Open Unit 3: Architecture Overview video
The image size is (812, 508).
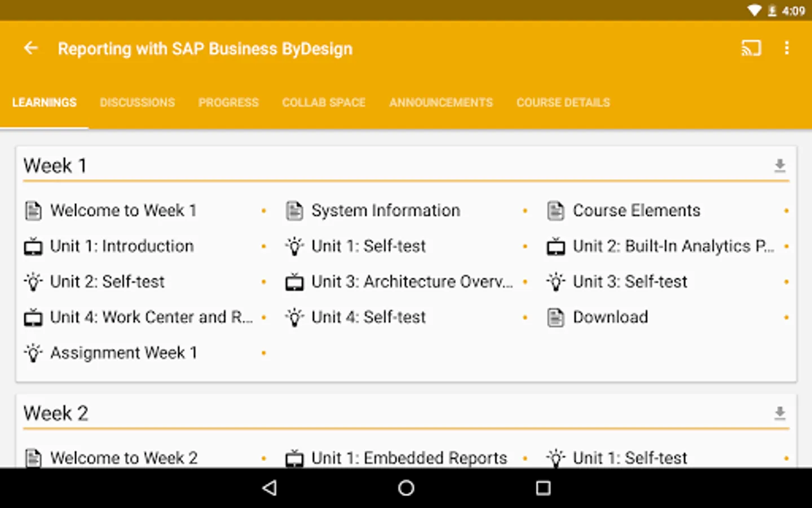tap(412, 282)
